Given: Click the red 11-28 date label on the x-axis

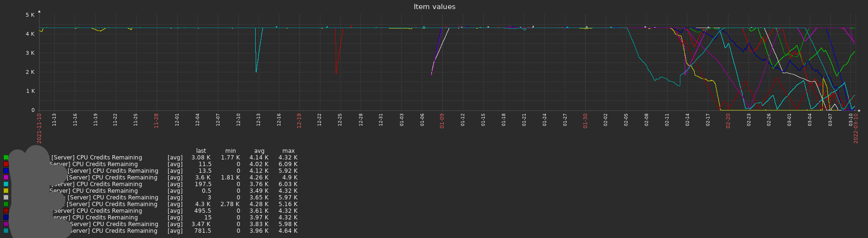Looking at the screenshot, I should [x=156, y=120].
